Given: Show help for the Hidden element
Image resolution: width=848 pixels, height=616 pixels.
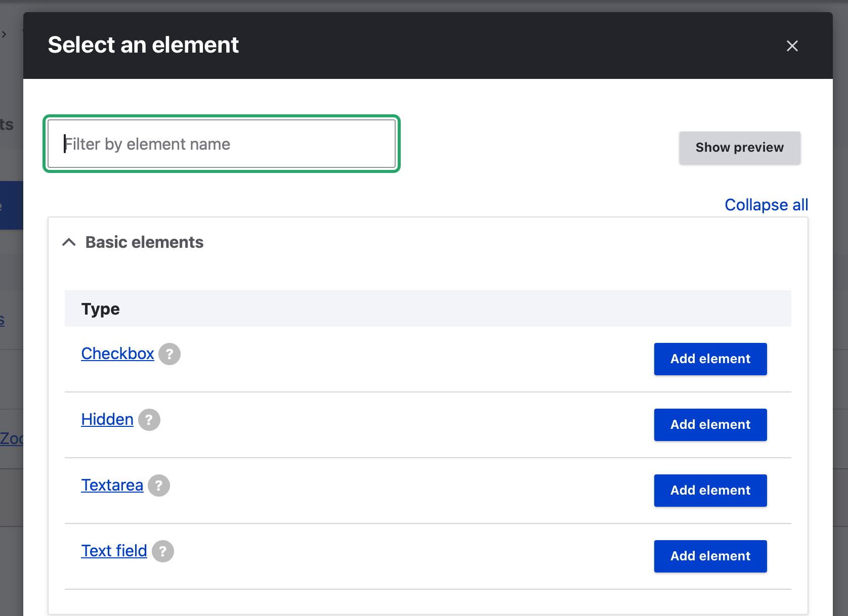Looking at the screenshot, I should [149, 420].
